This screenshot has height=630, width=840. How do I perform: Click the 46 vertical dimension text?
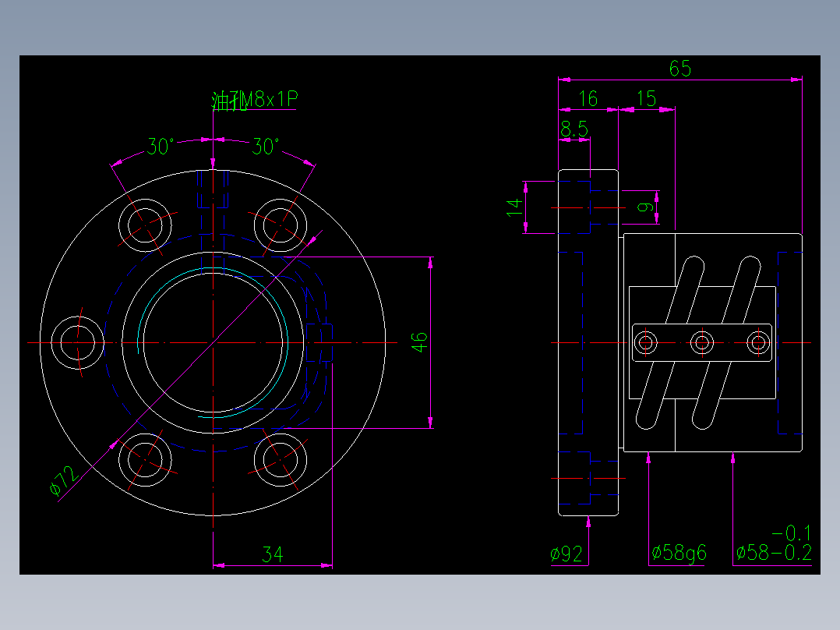[419, 342]
